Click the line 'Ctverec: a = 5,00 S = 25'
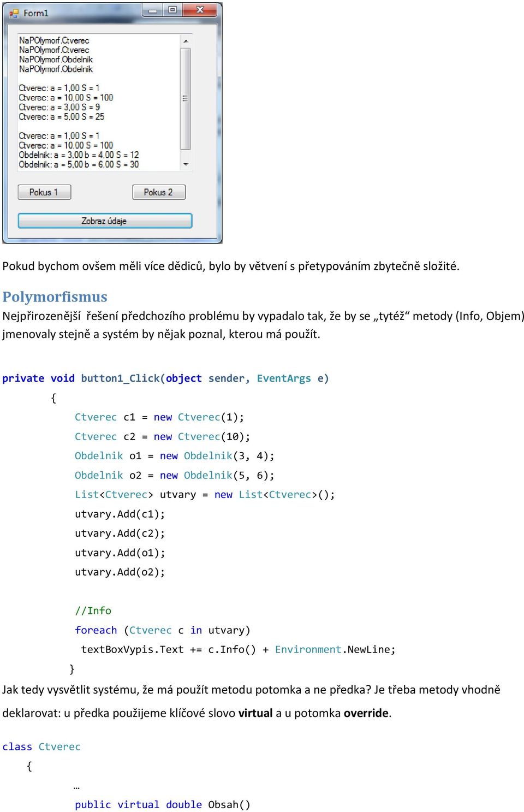This screenshot has width=524, height=812. [62, 117]
